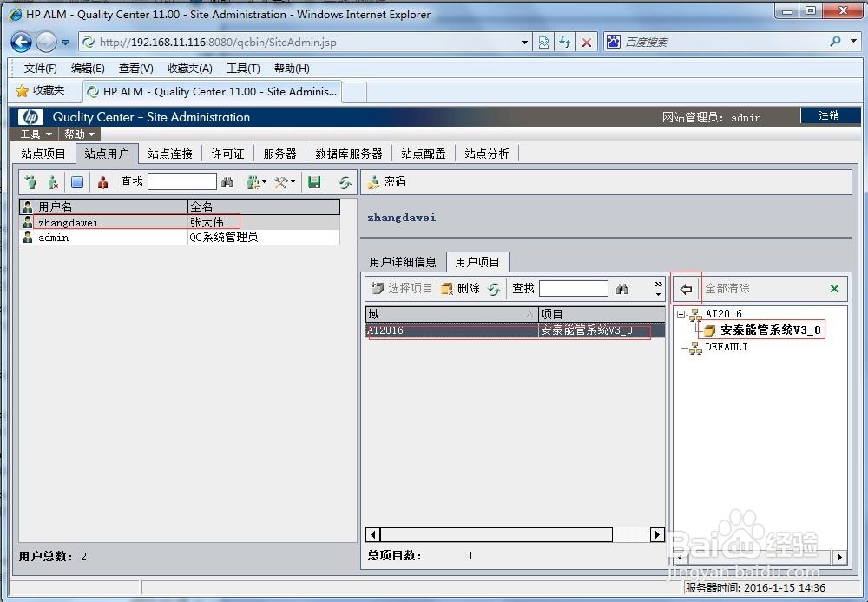The width and height of the screenshot is (868, 602).
Task: Open the 文件(F) menu
Action: [x=41, y=68]
